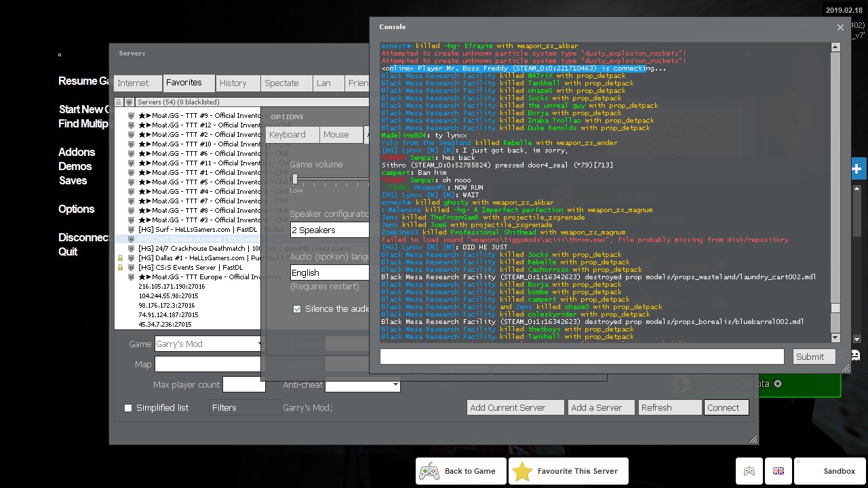The image size is (868, 488).
Task: Open the History tab in Servers
Action: [238, 83]
